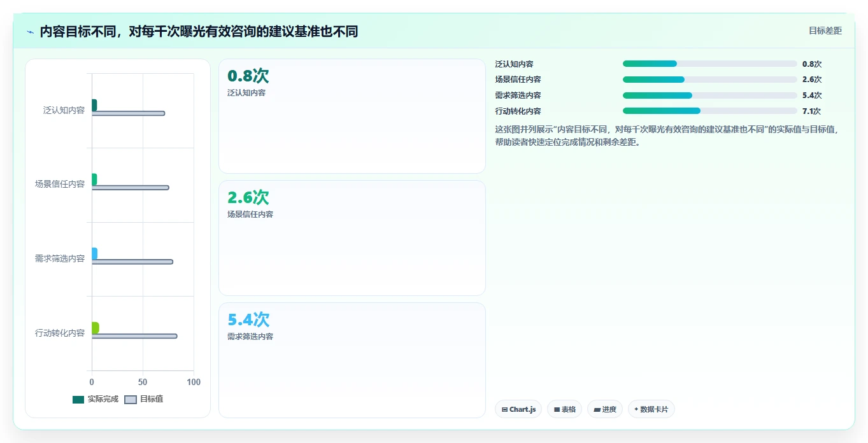
Task: Click the 7.1次 progress value
Action: [812, 111]
